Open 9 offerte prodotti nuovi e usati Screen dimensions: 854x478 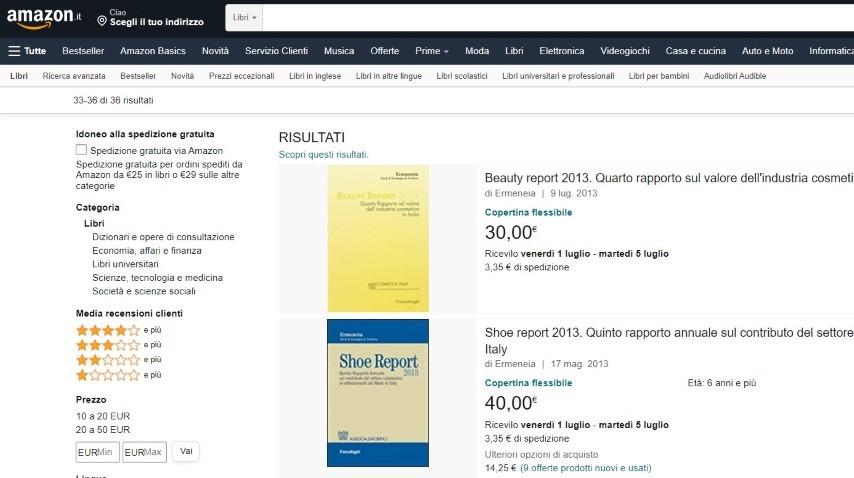click(585, 468)
